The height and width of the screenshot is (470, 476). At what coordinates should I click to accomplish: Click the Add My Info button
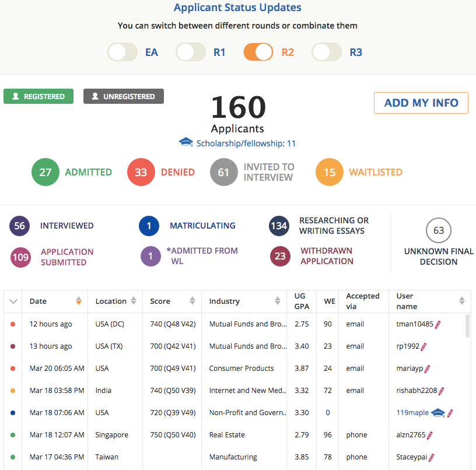421,103
